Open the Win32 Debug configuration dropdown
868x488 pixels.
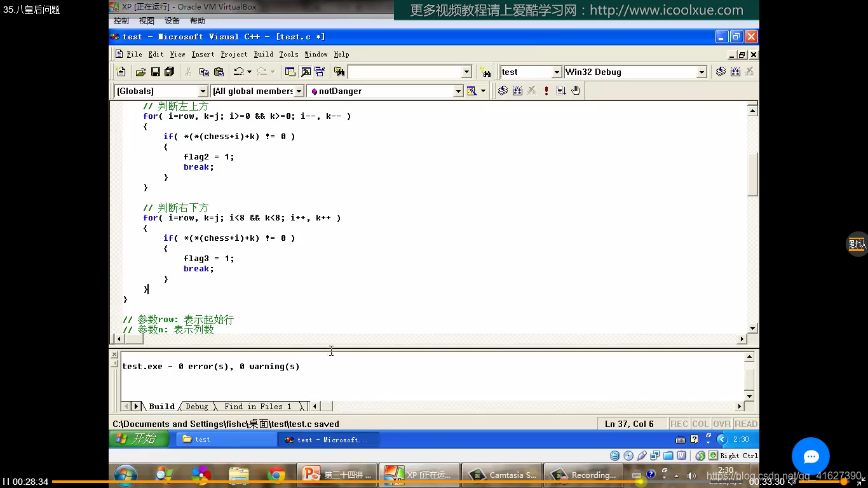[702, 72]
